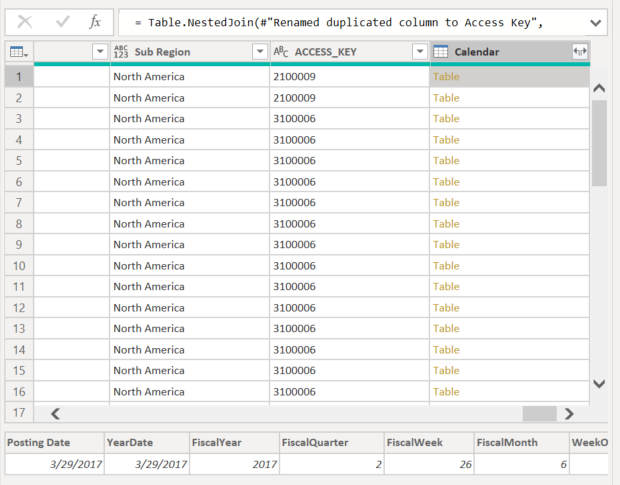Image resolution: width=620 pixels, height=485 pixels.
Task: Cancel formula edit with the X icon
Action: click(25, 22)
